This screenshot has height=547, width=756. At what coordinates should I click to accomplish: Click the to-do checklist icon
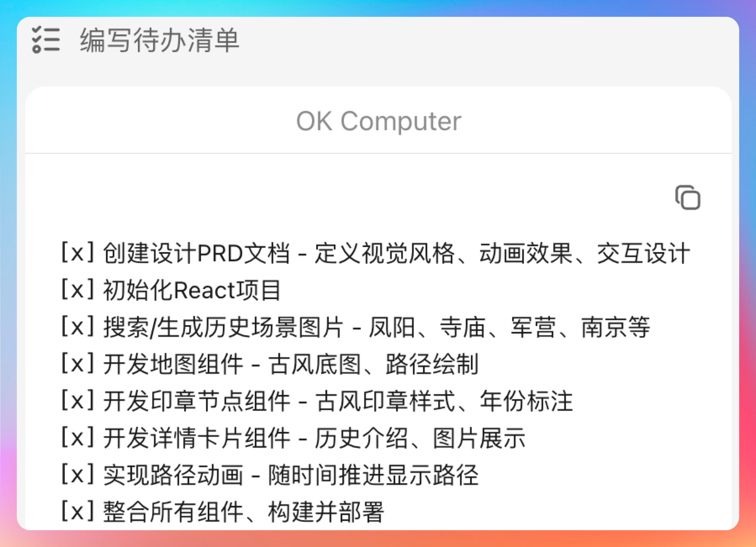(46, 40)
